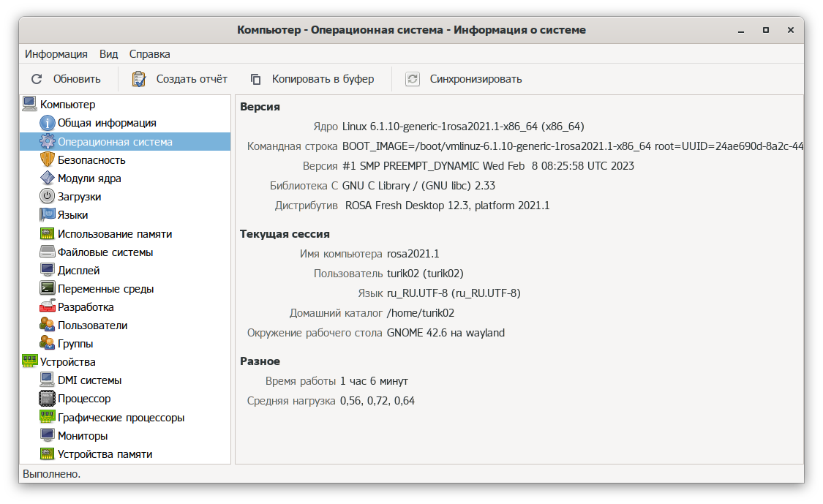Image resolution: width=823 pixels, height=504 pixels.
Task: Select the Компьютер root category
Action: 67,105
